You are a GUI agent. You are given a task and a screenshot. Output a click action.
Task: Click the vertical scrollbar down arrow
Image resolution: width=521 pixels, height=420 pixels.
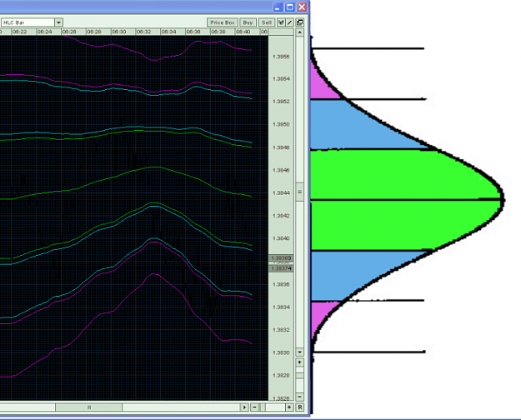[x=300, y=352]
